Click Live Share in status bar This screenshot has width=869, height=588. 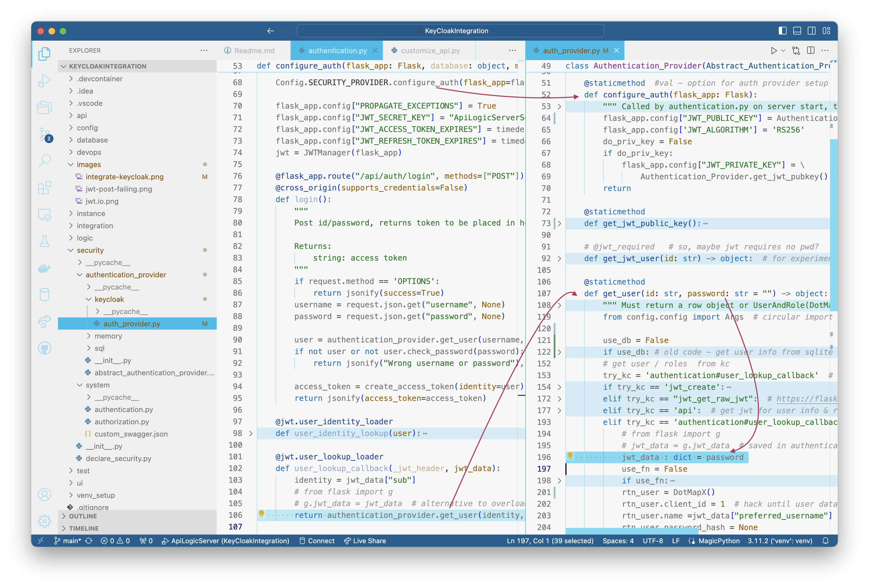tap(365, 541)
